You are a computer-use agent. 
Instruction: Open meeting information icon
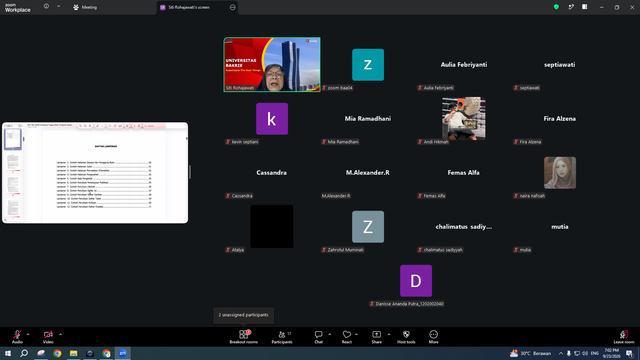[x=47, y=7]
